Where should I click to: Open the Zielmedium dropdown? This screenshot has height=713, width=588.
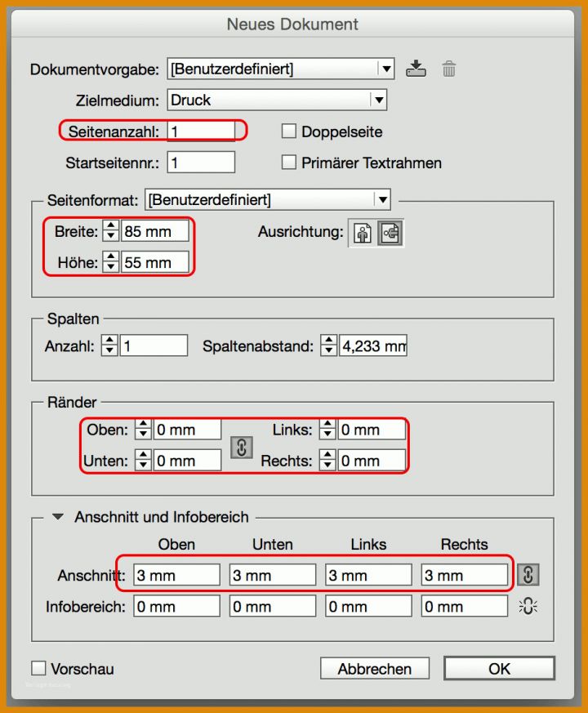point(277,100)
